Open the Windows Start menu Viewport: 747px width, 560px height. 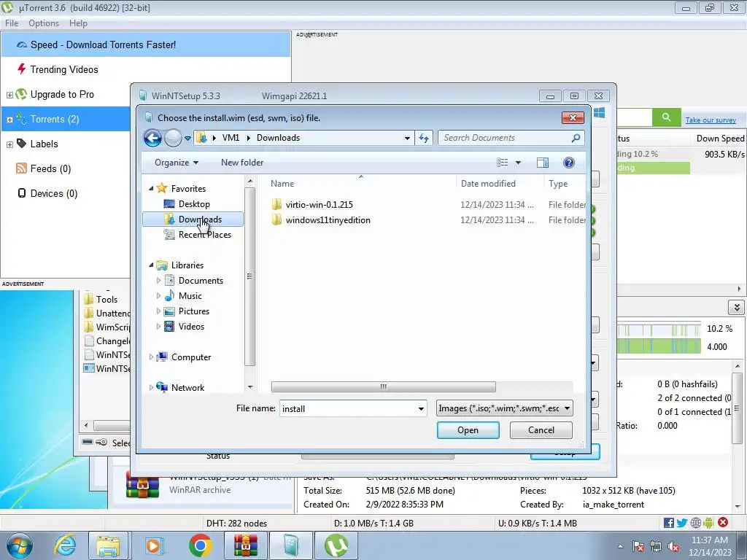19,545
